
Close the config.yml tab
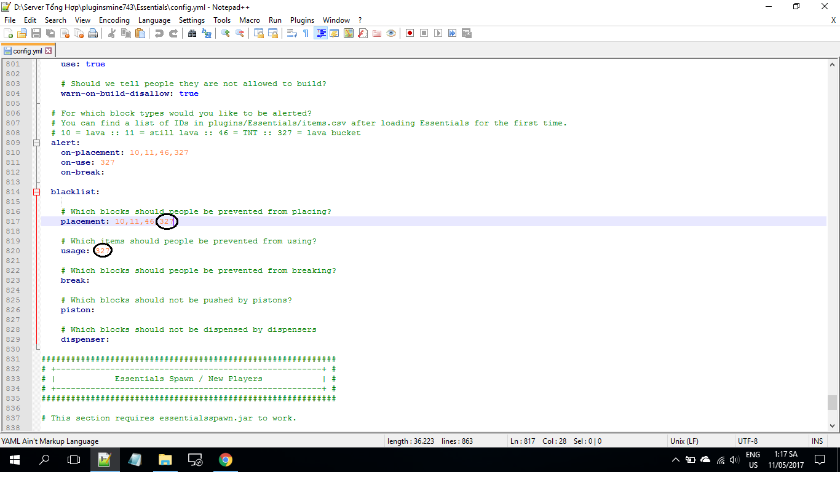pos(49,51)
